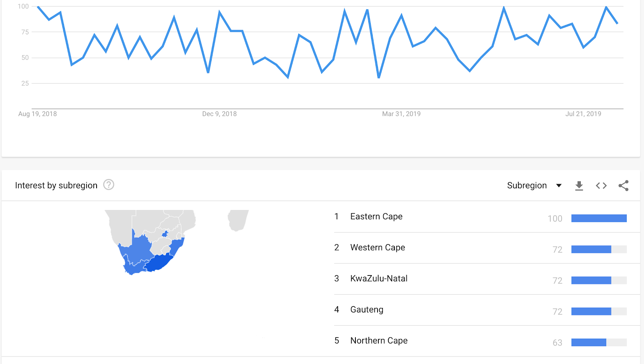
Task: Select the Eastern Cape list entry
Action: point(376,216)
